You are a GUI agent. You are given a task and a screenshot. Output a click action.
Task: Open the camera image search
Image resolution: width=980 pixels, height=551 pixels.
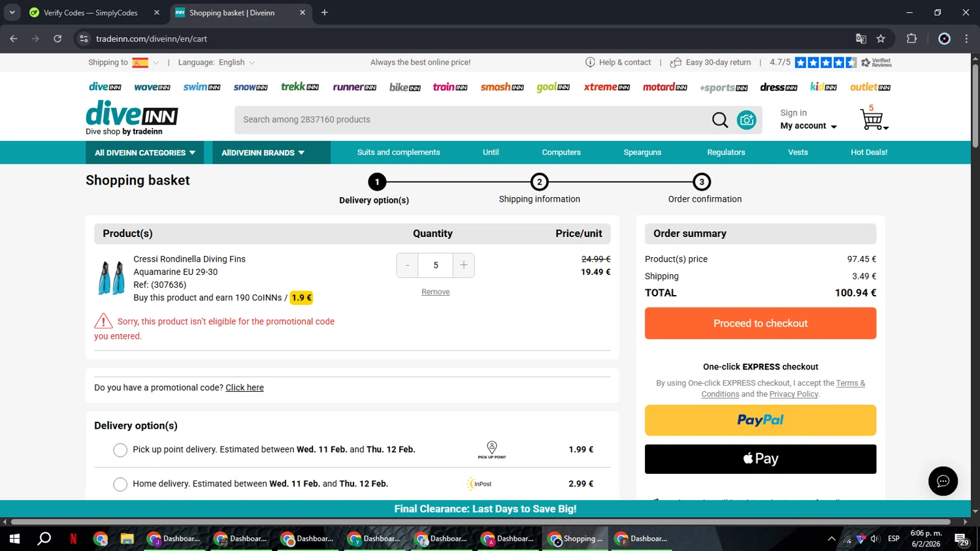click(x=747, y=120)
